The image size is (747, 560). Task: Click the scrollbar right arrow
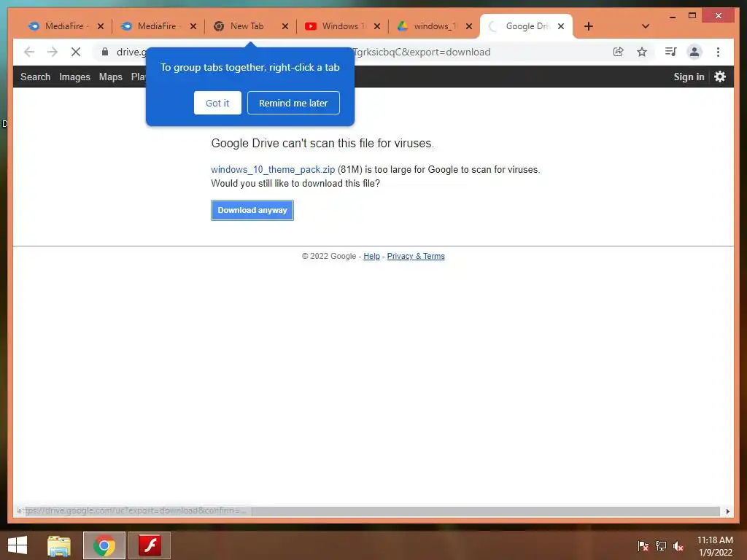coord(727,511)
